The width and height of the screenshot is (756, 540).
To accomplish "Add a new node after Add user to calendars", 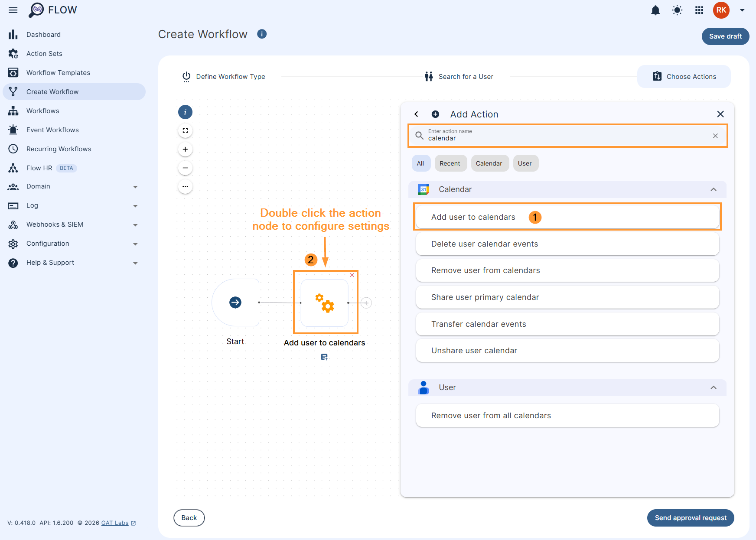I will coord(366,303).
